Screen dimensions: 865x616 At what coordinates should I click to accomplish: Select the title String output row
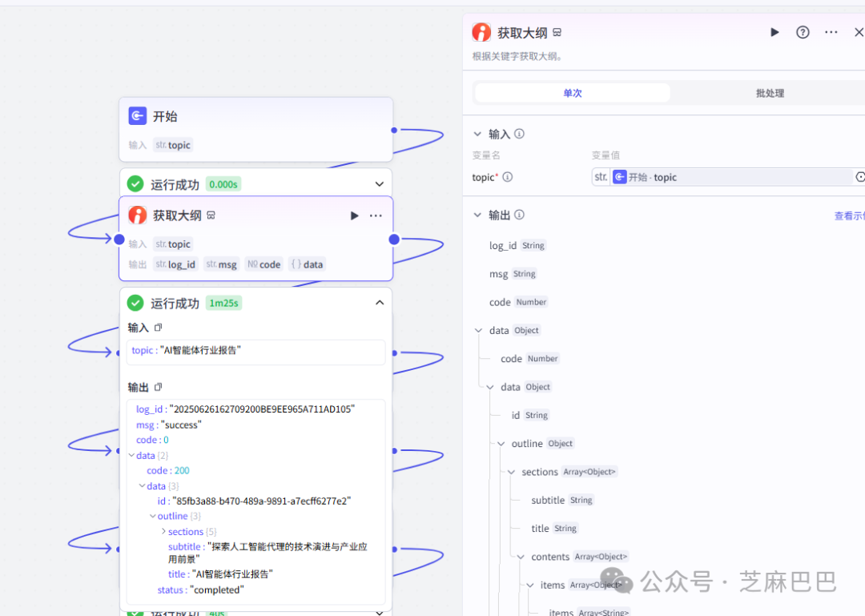pyautogui.click(x=554, y=528)
